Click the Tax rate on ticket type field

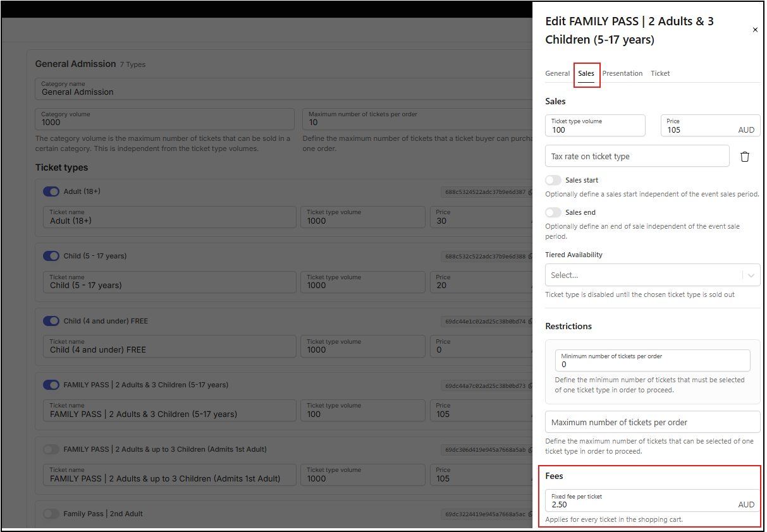click(x=637, y=156)
